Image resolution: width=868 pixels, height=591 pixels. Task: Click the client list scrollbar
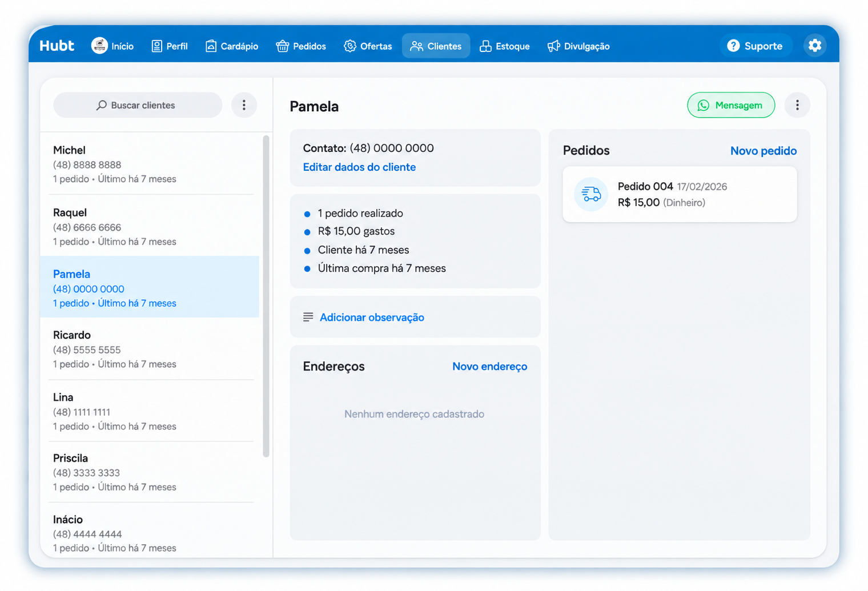point(266,296)
